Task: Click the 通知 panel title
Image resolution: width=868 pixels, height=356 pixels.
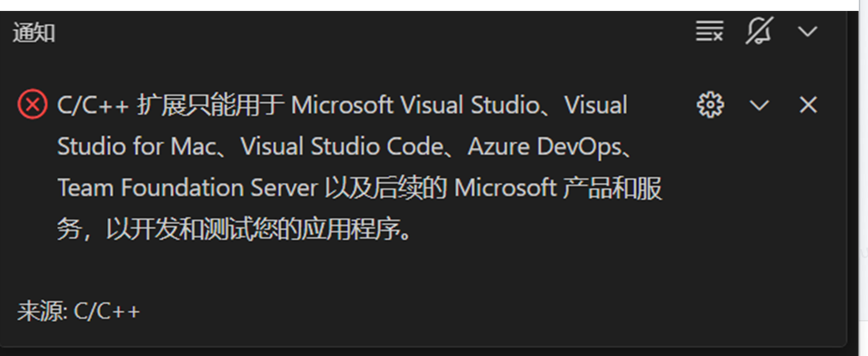Action: click(x=34, y=33)
